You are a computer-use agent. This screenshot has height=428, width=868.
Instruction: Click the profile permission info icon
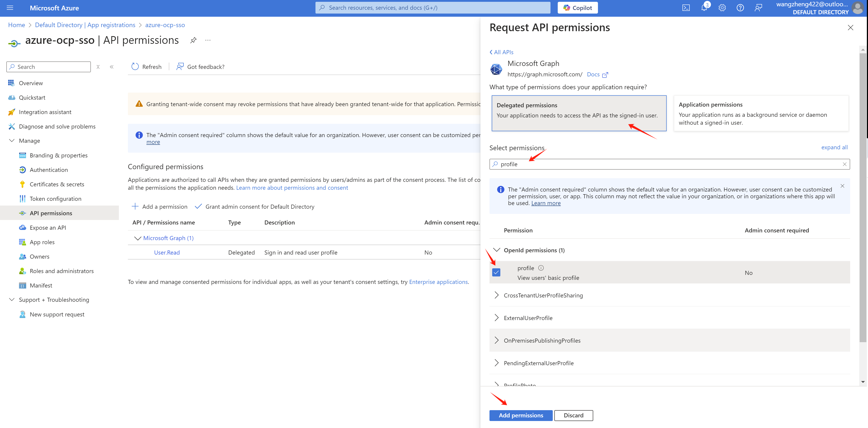coord(541,268)
